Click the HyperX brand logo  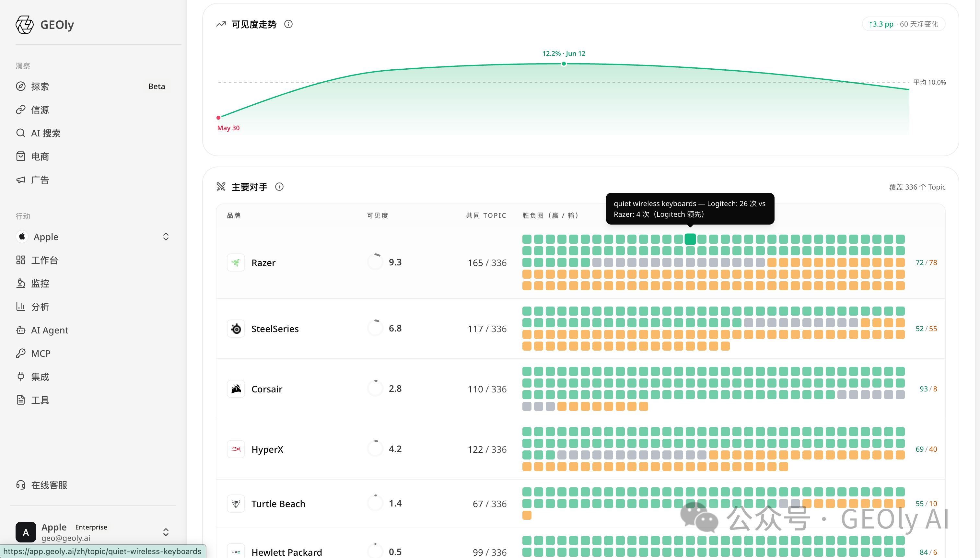236,449
